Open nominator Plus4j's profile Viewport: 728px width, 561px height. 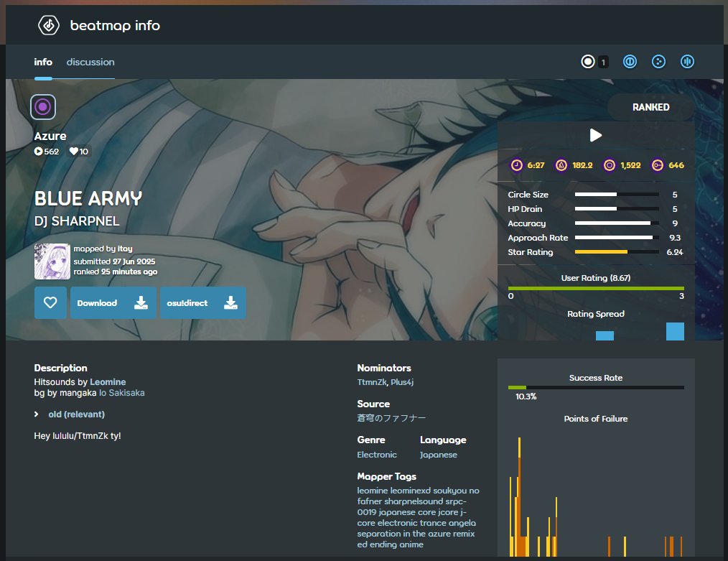(402, 382)
